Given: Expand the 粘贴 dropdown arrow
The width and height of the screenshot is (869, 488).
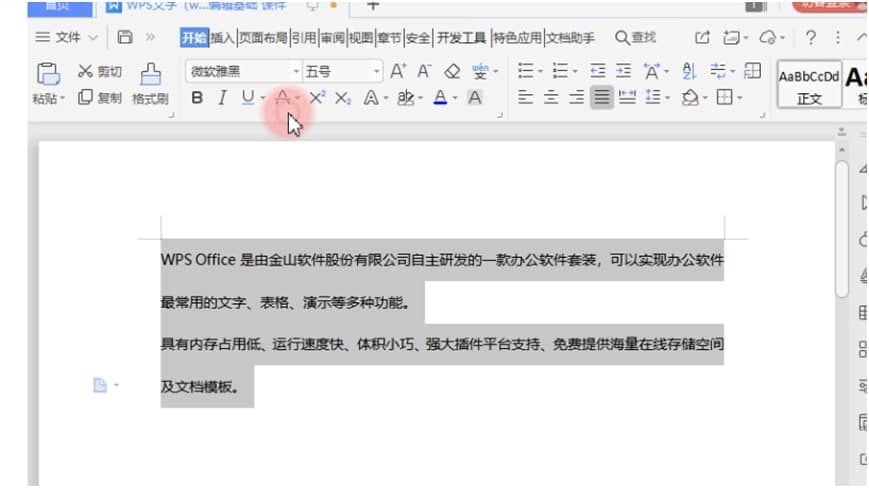Looking at the screenshot, I should [x=63, y=99].
